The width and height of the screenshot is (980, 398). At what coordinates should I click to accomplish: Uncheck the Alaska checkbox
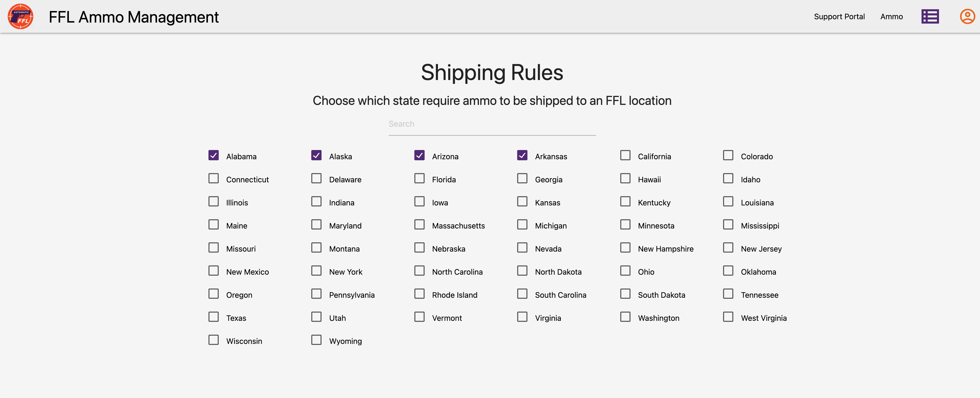point(316,156)
